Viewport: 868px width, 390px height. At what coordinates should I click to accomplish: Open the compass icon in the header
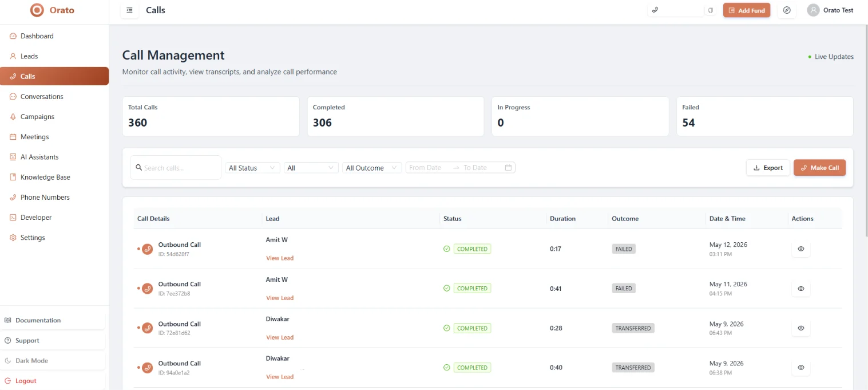[787, 10]
